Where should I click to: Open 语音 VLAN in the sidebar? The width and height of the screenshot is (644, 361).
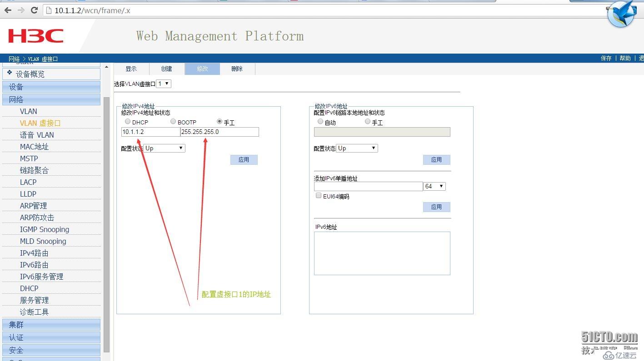point(37,135)
